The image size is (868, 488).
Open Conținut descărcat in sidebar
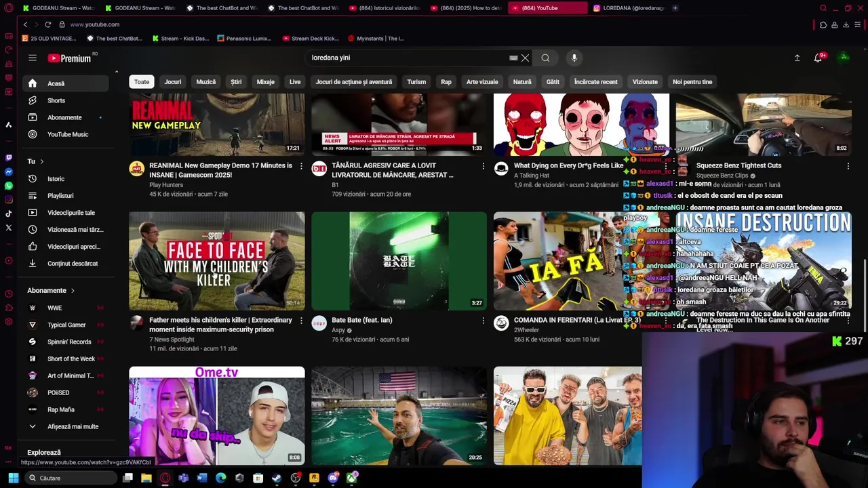point(64,264)
